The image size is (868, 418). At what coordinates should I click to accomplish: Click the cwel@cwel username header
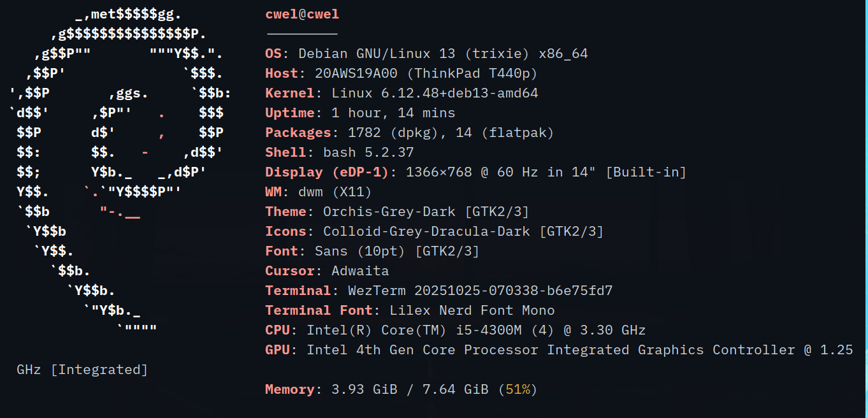coord(302,15)
